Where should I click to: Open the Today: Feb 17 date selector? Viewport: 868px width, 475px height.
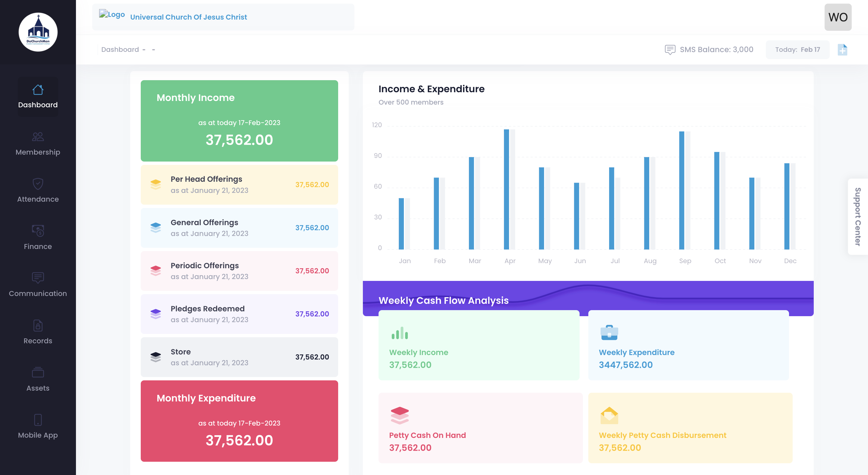click(x=797, y=49)
